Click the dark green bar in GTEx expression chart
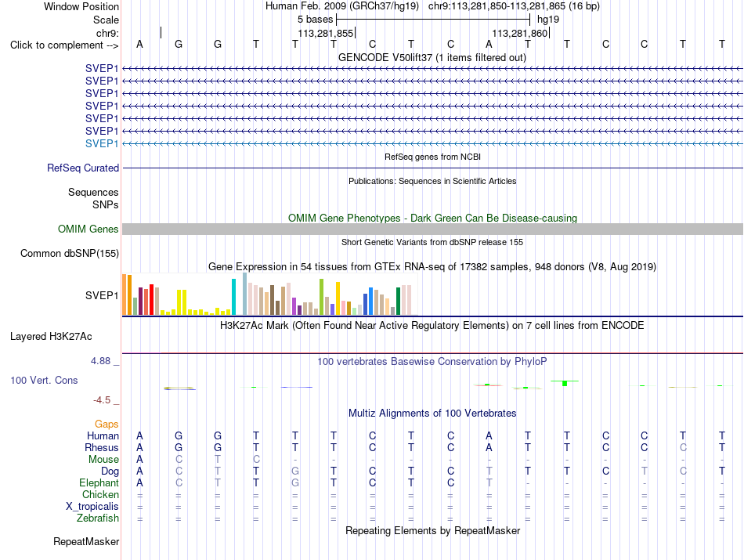The image size is (744, 560). [398, 302]
